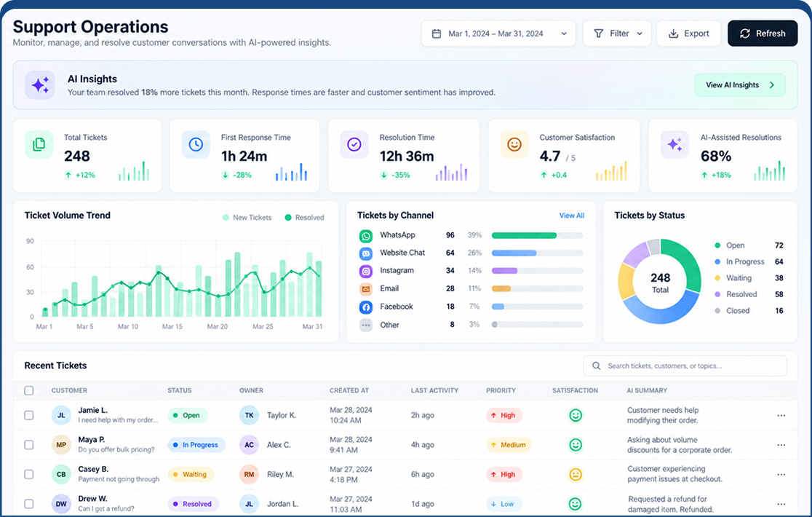
Task: Sort by the STATUS column header
Action: pyautogui.click(x=180, y=390)
